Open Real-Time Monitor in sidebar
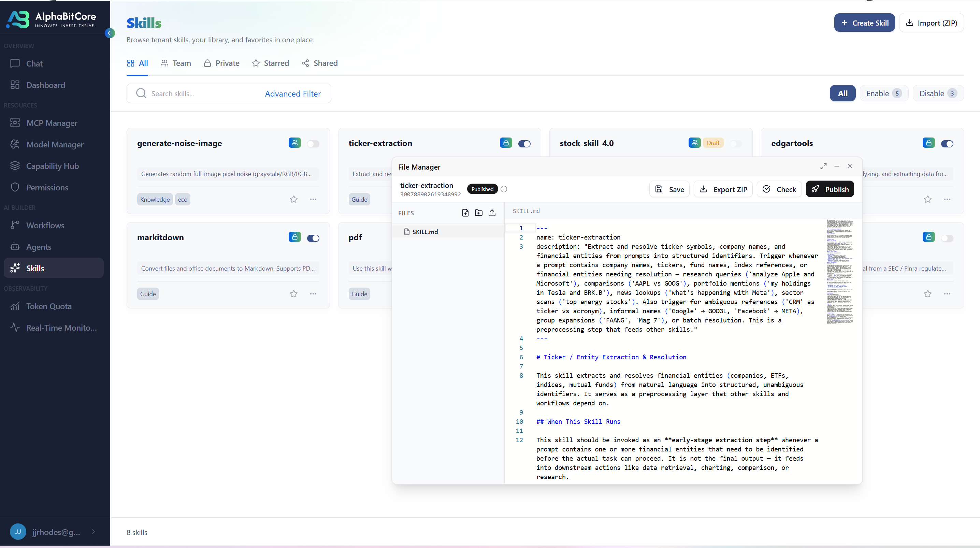Screen dimensions: 980x548 (61, 328)
